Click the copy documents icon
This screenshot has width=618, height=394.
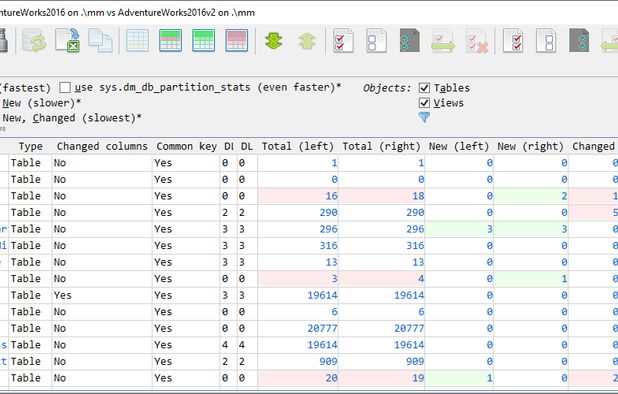pyautogui.click(x=100, y=41)
